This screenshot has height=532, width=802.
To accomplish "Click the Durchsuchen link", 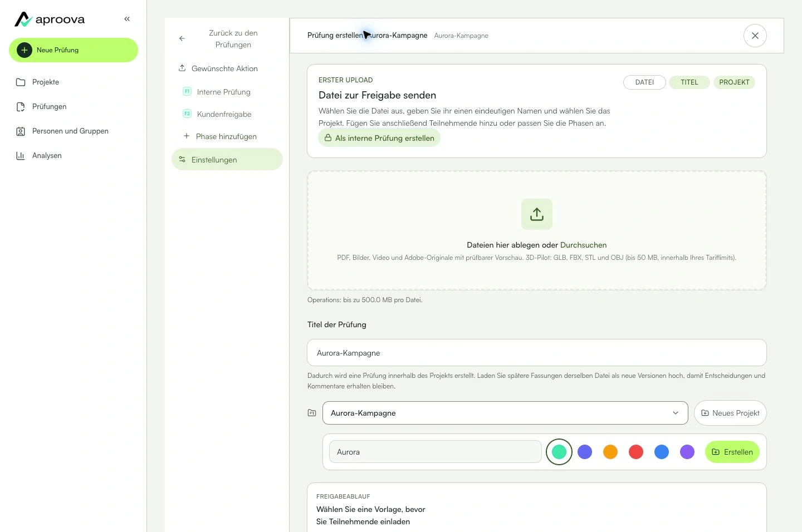I will pyautogui.click(x=583, y=245).
